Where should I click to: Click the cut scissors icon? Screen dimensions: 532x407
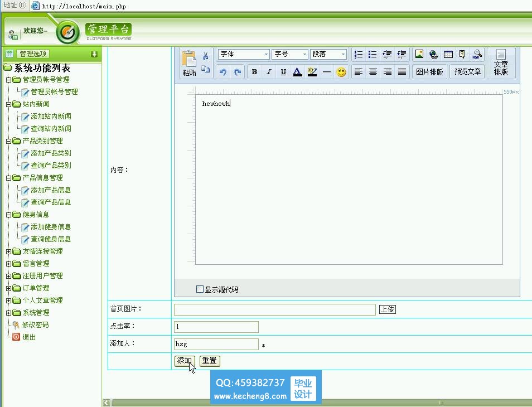205,56
